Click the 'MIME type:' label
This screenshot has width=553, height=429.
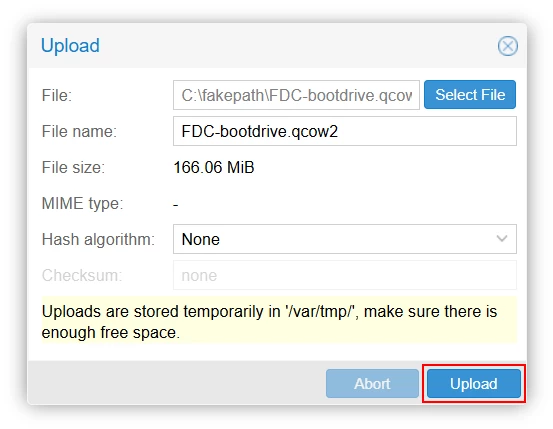(x=83, y=204)
